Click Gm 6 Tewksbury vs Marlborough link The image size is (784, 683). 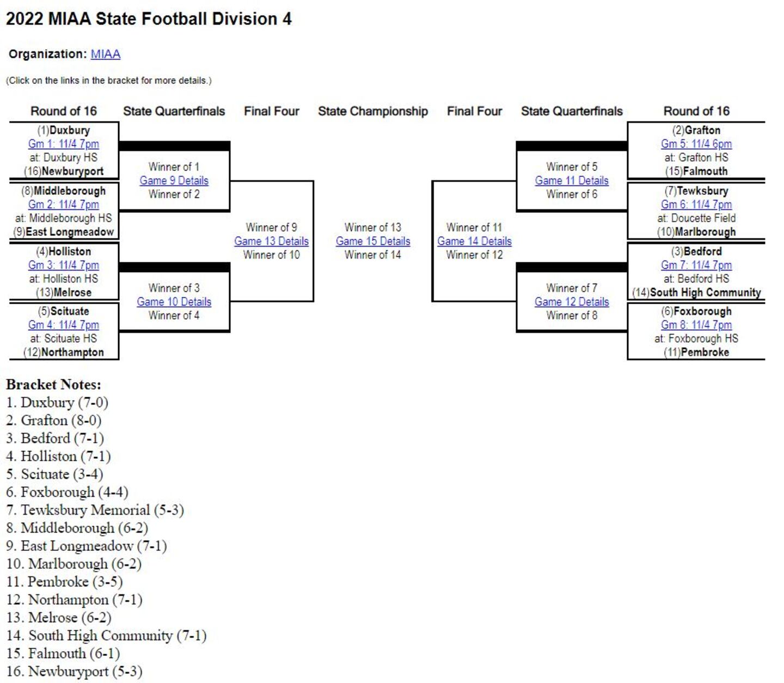(x=696, y=205)
